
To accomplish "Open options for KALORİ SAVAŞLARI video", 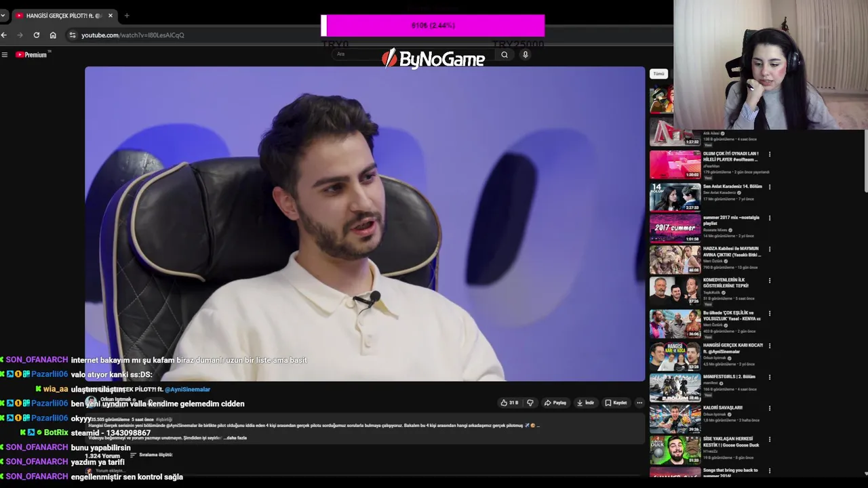I will (770, 408).
